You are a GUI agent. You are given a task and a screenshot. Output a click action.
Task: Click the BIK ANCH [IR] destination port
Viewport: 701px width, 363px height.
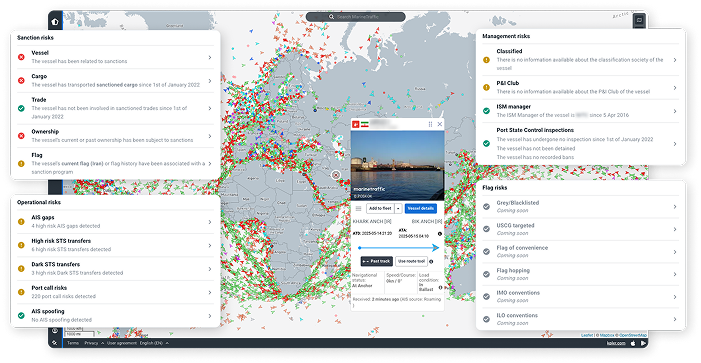click(427, 222)
